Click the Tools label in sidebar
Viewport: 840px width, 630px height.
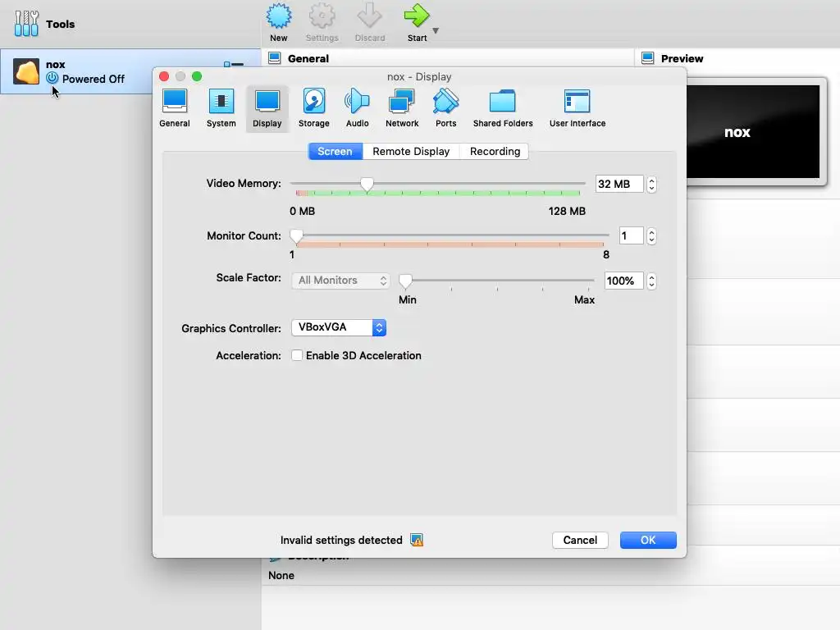point(60,24)
